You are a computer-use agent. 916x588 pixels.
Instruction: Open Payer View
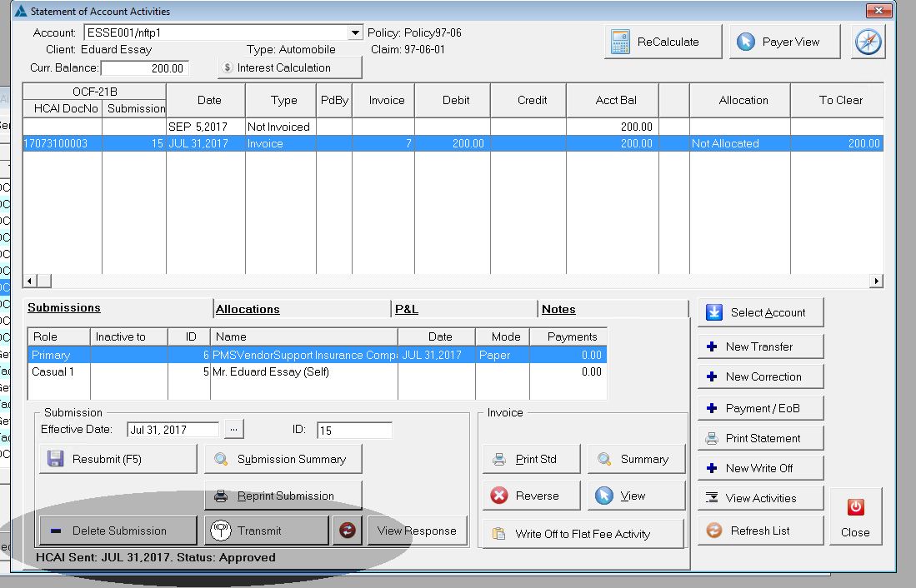click(784, 42)
